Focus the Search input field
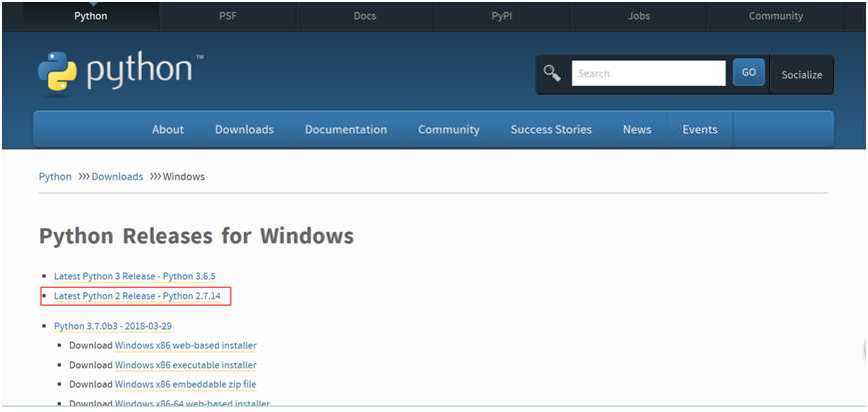This screenshot has height=412, width=868. (x=648, y=73)
